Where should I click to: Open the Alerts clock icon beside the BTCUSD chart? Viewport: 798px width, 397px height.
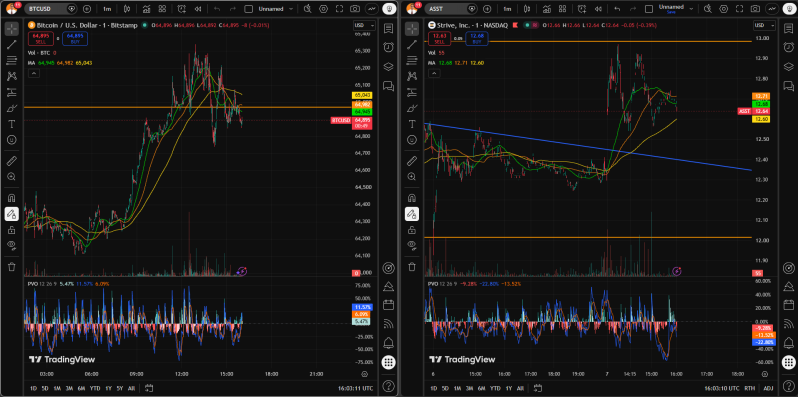click(x=388, y=47)
